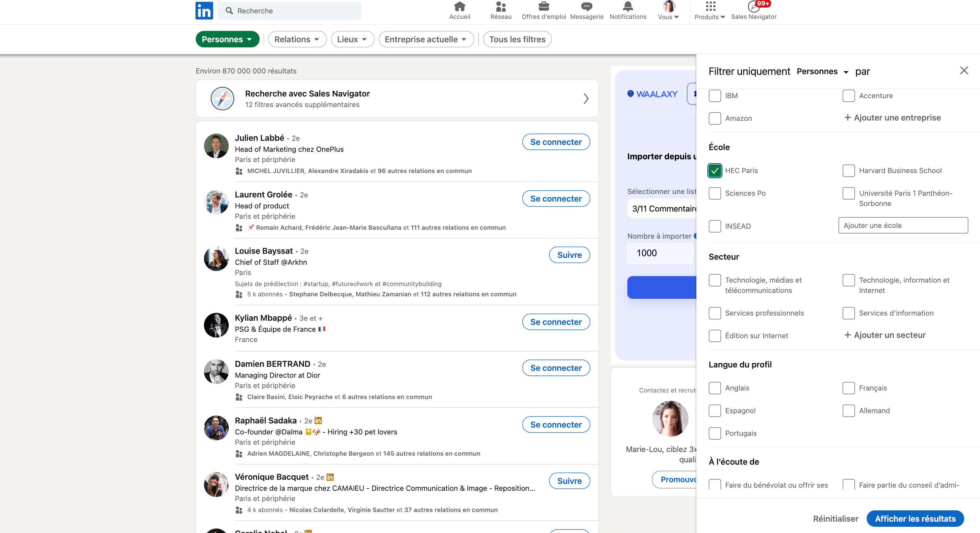Click the Sales Navigator compass in results banner

[x=222, y=99]
